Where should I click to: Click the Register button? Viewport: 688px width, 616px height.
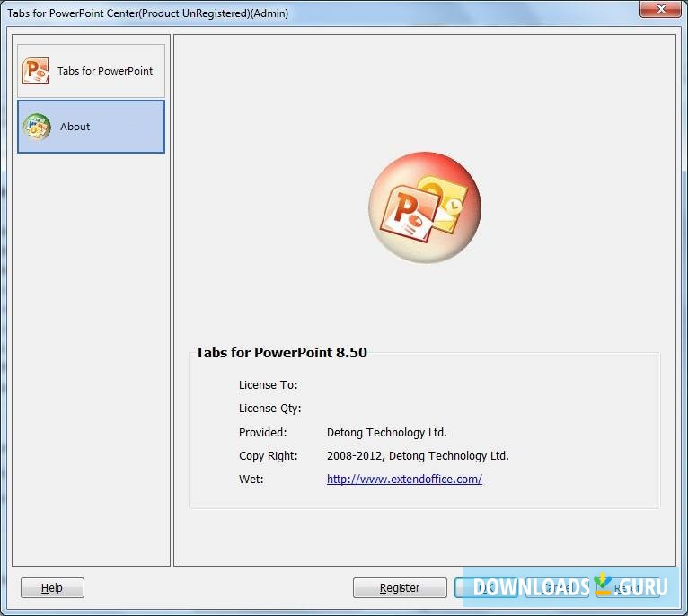pos(400,587)
